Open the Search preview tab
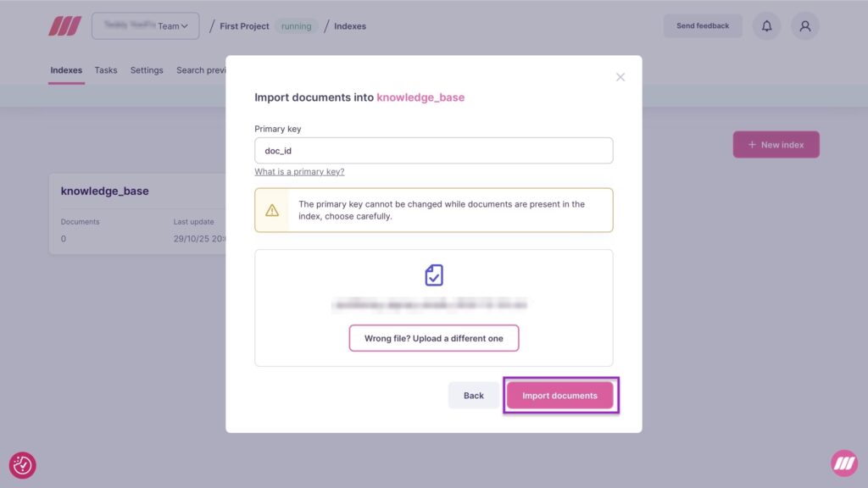The height and width of the screenshot is (488, 868). 201,70
